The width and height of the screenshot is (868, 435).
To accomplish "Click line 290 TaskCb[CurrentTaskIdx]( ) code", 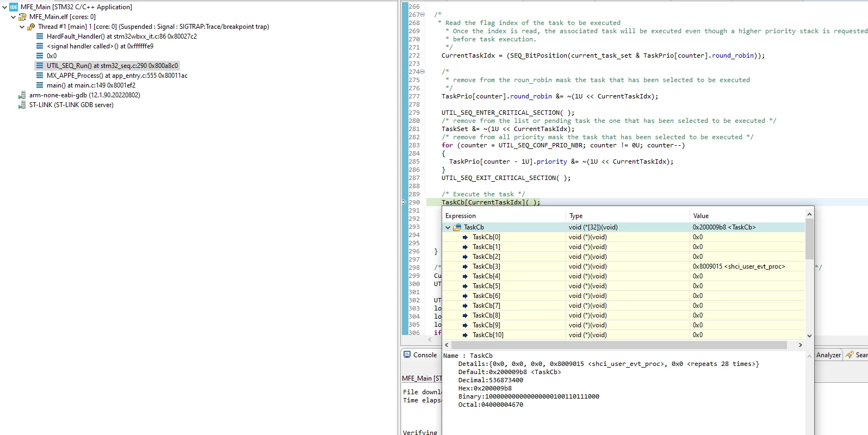I will 491,202.
